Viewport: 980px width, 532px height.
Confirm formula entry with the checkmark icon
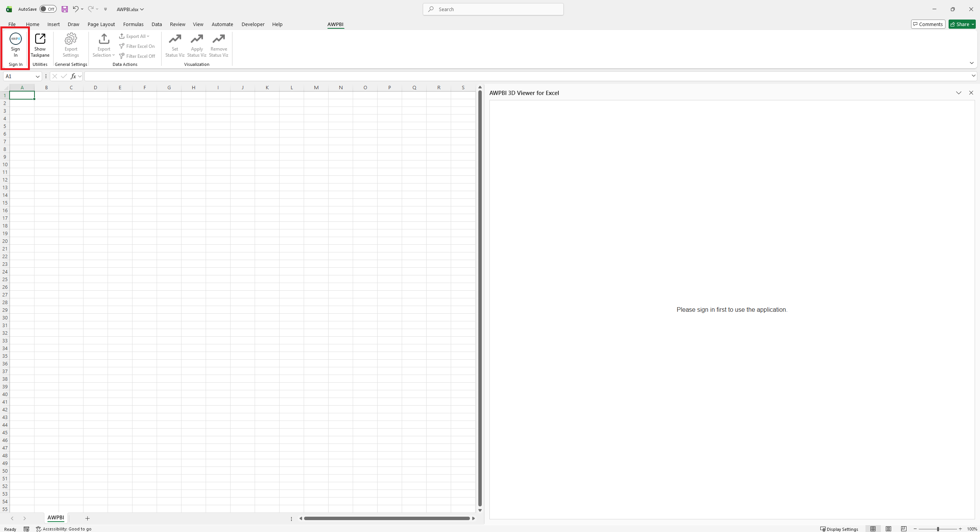(64, 76)
